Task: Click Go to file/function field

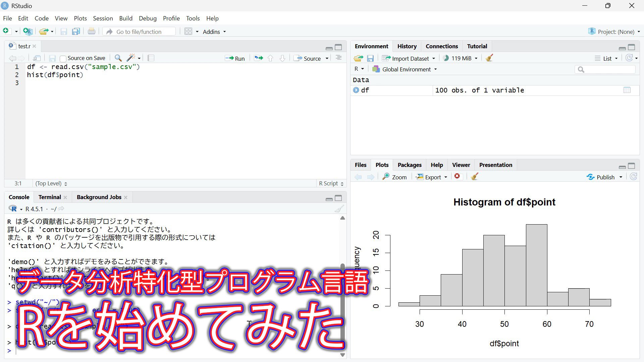Action: click(139, 32)
